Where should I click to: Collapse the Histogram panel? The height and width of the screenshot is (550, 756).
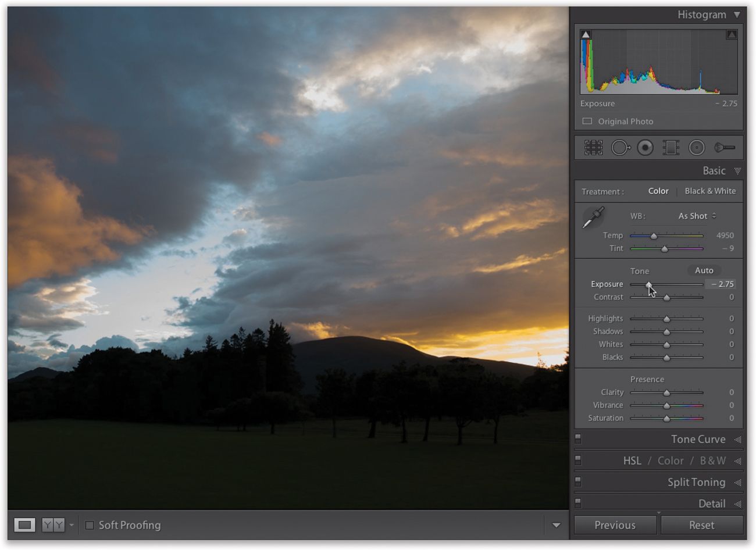[737, 15]
